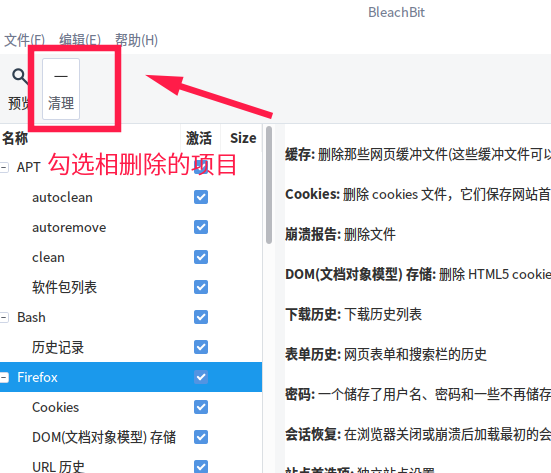Click the 清理 clean button

click(x=61, y=89)
